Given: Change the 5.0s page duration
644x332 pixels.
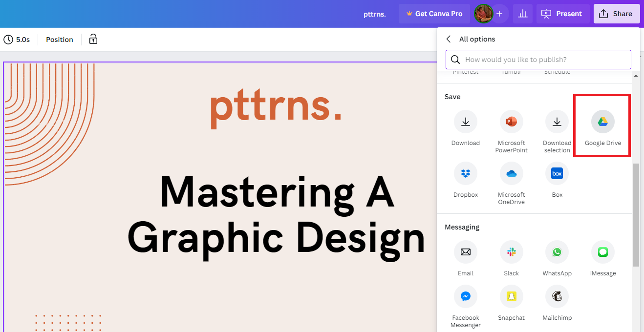Looking at the screenshot, I should click(x=17, y=40).
